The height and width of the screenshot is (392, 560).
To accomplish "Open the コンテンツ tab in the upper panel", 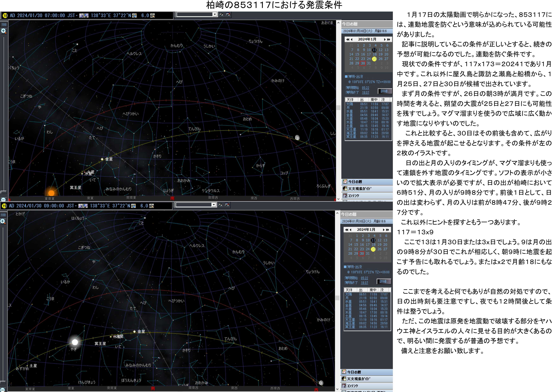I will pyautogui.click(x=367, y=196).
